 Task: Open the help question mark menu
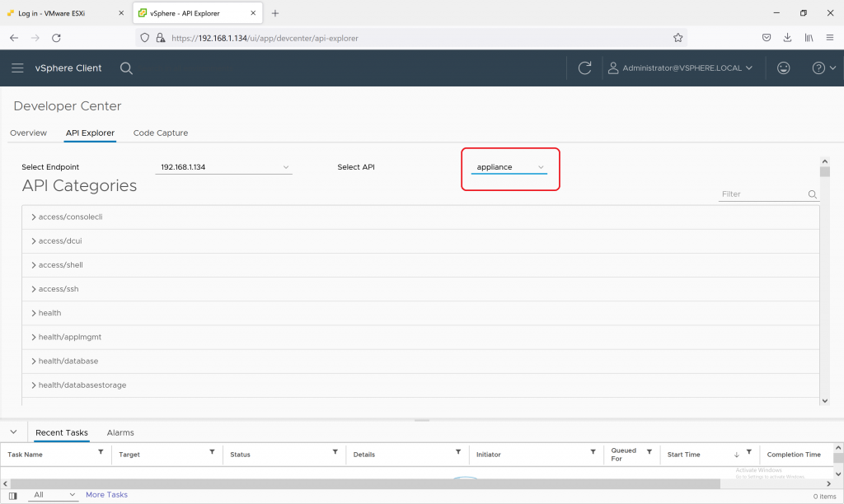pyautogui.click(x=823, y=68)
